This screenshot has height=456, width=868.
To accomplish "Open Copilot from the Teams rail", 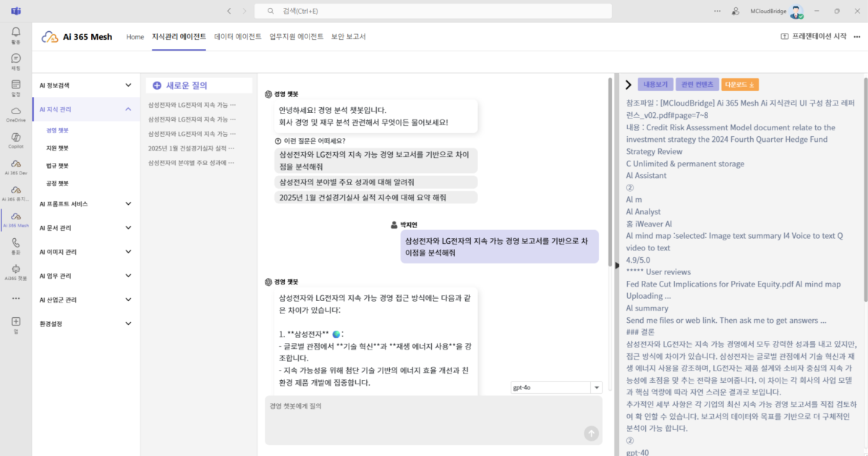I will point(16,137).
